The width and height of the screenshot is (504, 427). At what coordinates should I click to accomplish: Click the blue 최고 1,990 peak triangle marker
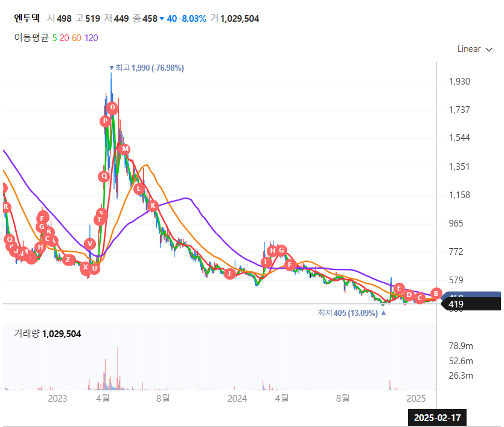point(111,68)
